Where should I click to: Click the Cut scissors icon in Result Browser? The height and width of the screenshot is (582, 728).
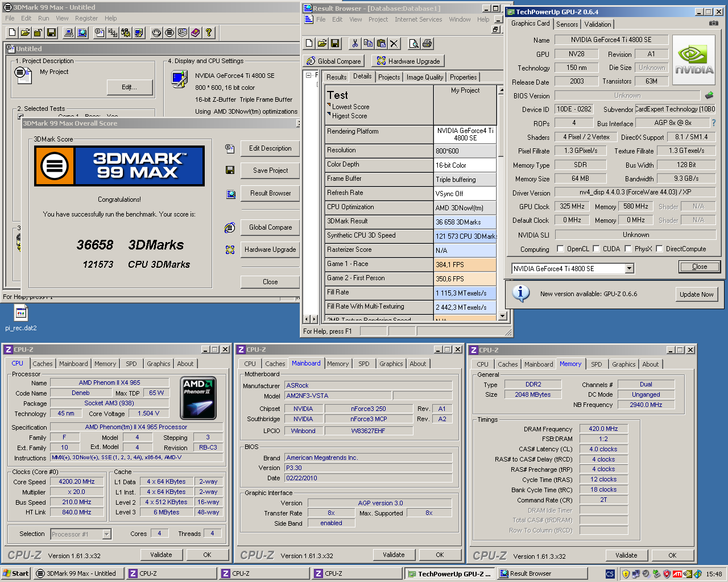coord(355,43)
